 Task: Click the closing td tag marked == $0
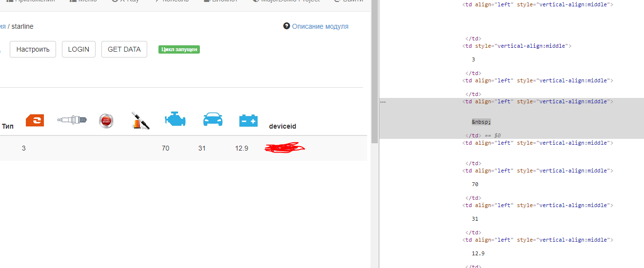click(x=483, y=135)
